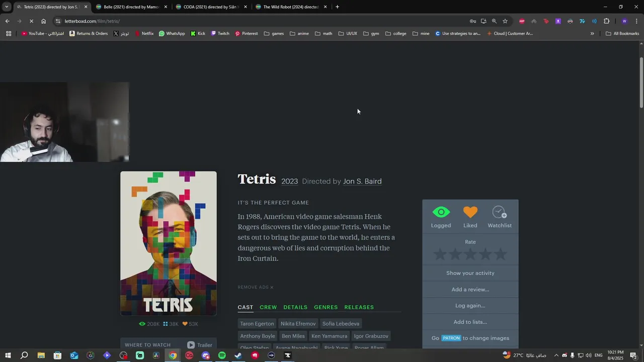Open the Windows Start menu

point(8,355)
